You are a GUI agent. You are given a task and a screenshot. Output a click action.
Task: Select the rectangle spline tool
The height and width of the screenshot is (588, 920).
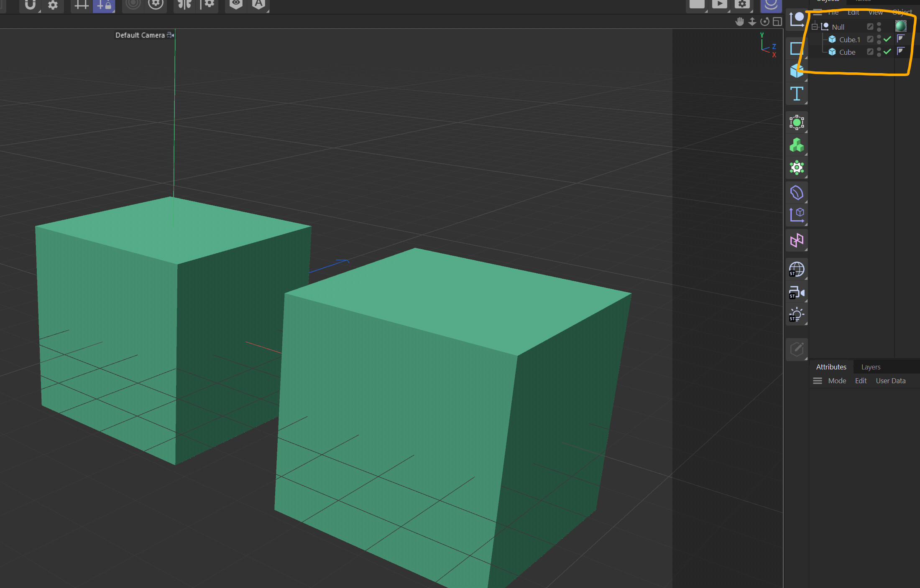[x=796, y=48]
